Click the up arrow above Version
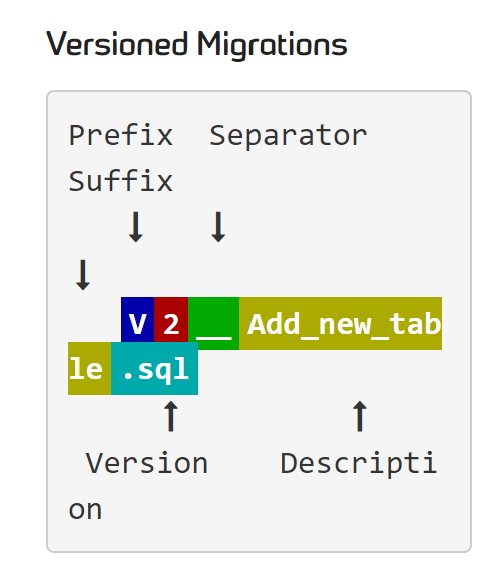Image resolution: width=500 pixels, height=582 pixels. 171,416
